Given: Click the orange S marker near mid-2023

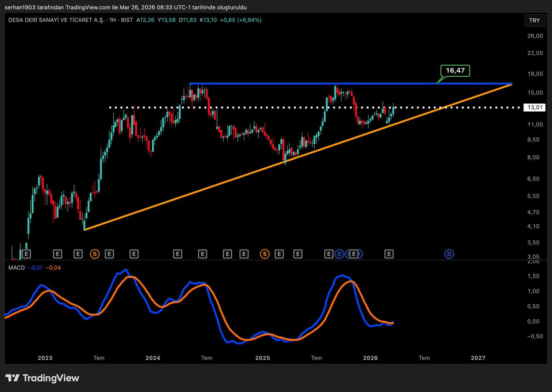Looking at the screenshot, I should tap(95, 253).
